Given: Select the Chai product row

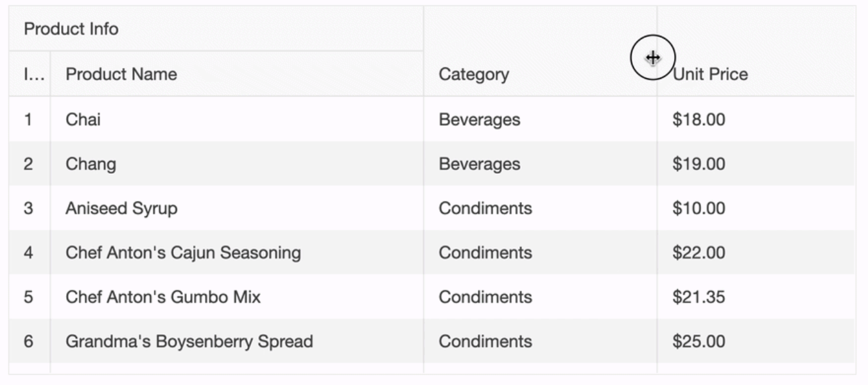Looking at the screenshot, I should (x=83, y=119).
